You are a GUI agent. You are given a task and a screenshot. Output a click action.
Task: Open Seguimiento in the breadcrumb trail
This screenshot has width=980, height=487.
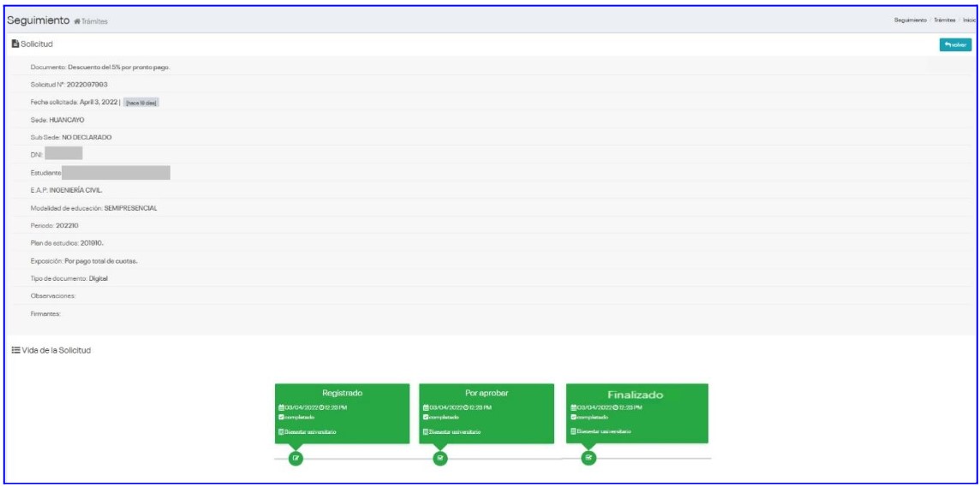(x=910, y=21)
